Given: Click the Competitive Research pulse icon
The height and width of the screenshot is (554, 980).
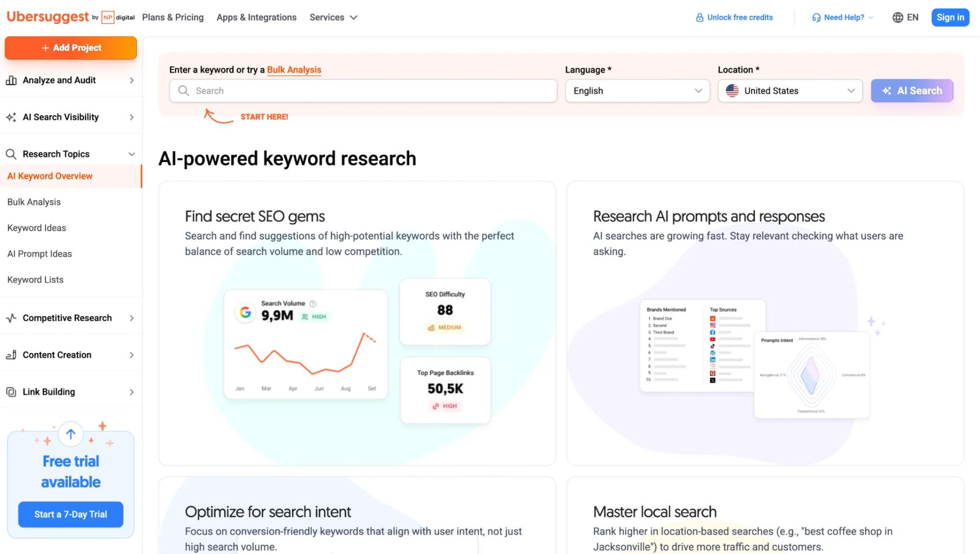Looking at the screenshot, I should pyautogui.click(x=11, y=318).
